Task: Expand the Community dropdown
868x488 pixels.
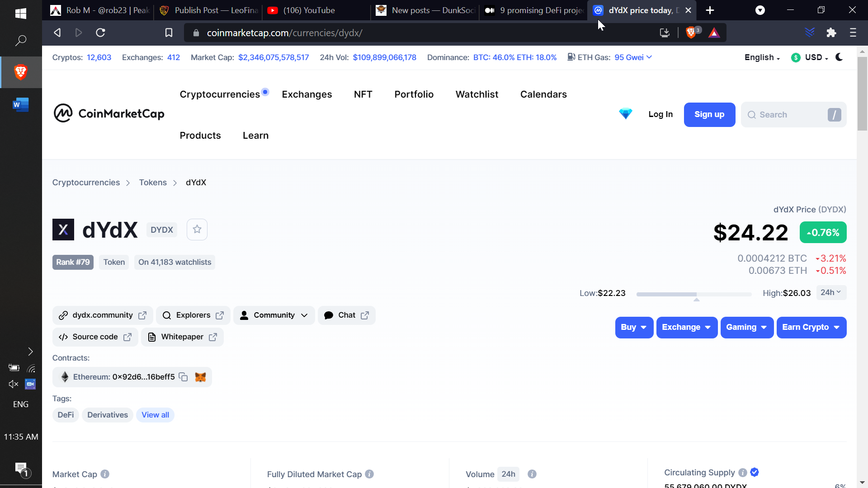Action: (274, 315)
